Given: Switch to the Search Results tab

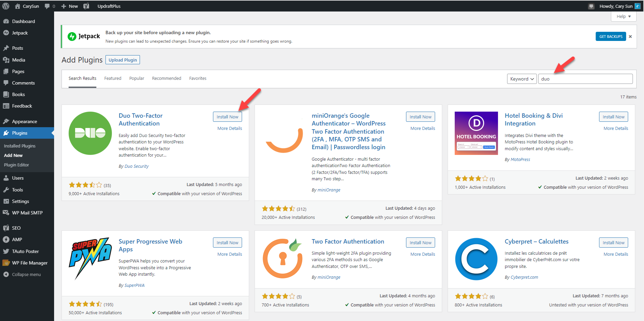Looking at the screenshot, I should point(82,78).
